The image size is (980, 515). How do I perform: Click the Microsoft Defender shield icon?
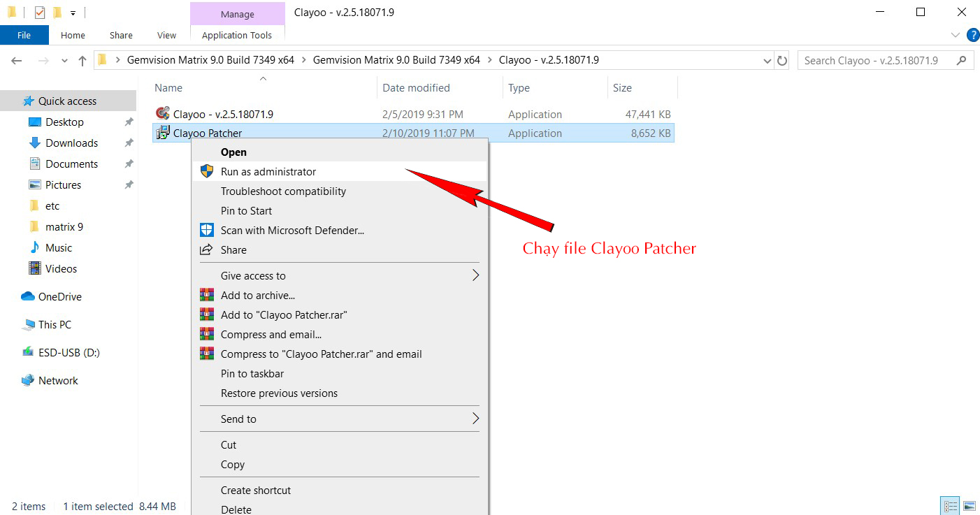206,230
